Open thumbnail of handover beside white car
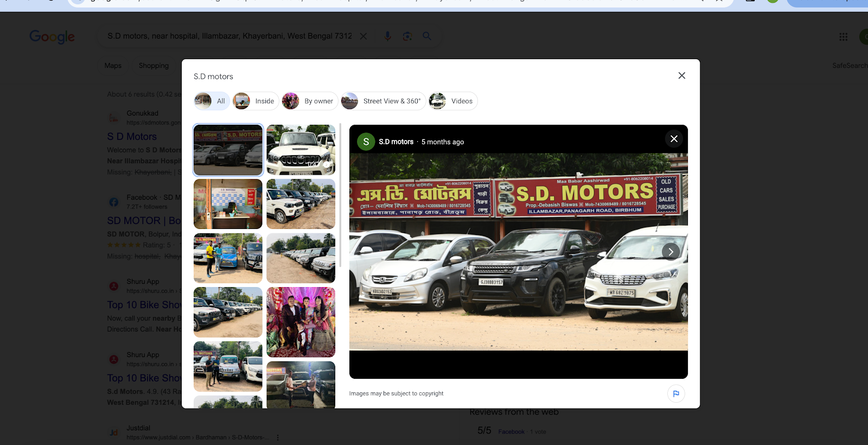The height and width of the screenshot is (445, 868). coord(228,366)
